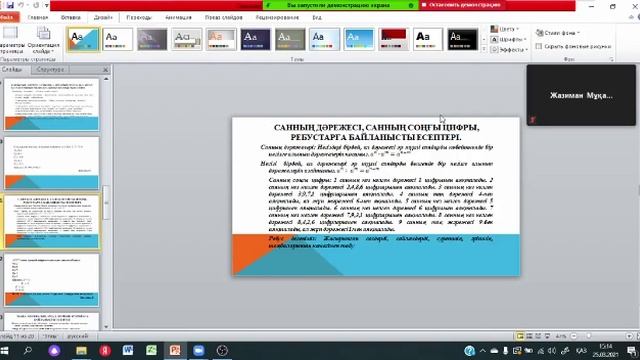The width and height of the screenshot is (640, 360).
Task: Switch to the Главная ribbon tab
Action: click(x=38, y=18)
